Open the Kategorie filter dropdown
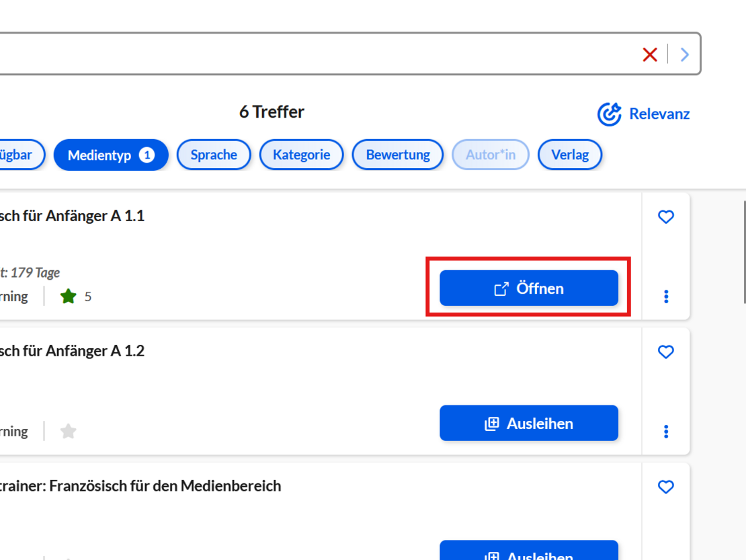746x560 pixels. pos(301,155)
